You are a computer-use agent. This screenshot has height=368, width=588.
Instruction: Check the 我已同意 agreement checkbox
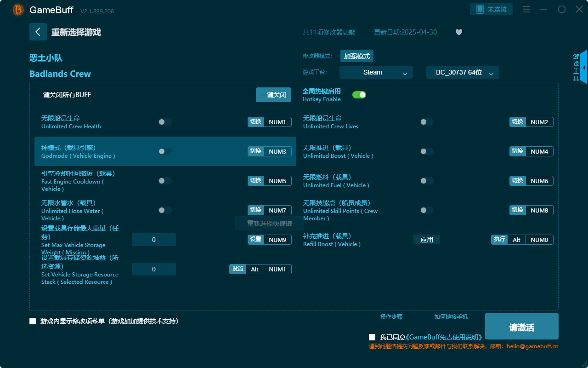click(x=372, y=337)
